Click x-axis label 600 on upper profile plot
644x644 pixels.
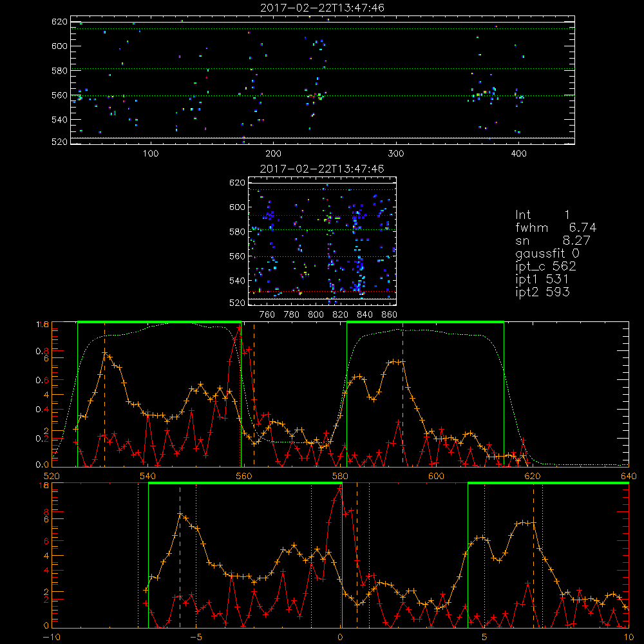point(436,476)
